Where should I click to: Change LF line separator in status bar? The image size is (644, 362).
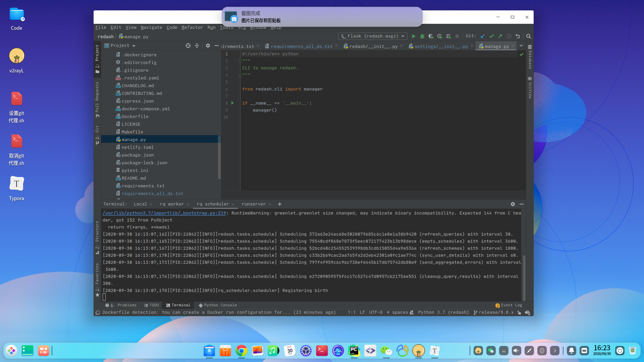click(362, 312)
